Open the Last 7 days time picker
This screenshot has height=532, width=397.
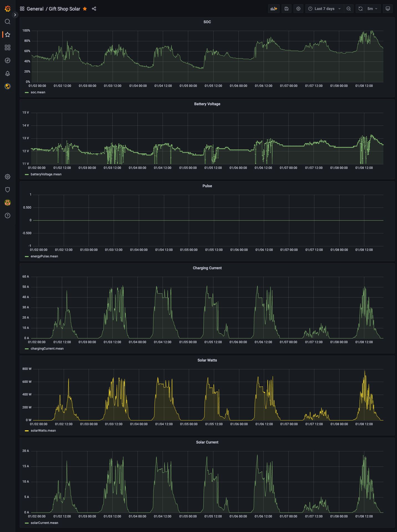[x=324, y=9]
